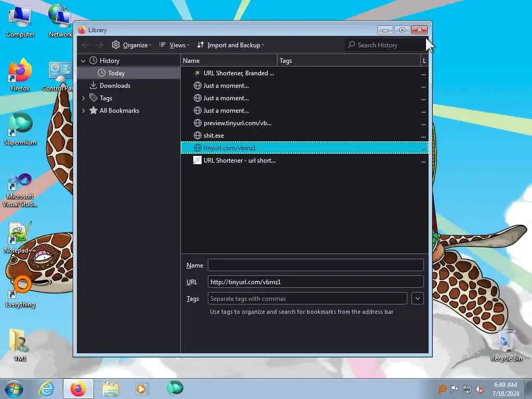
Task: Click the Tags input field
Action: 308,299
